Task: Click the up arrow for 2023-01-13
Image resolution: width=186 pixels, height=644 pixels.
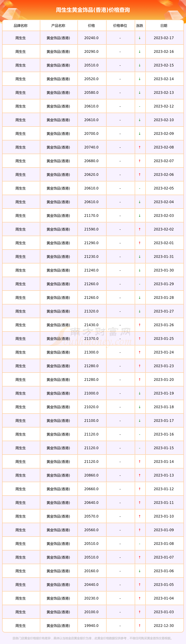Action: [x=139, y=475]
